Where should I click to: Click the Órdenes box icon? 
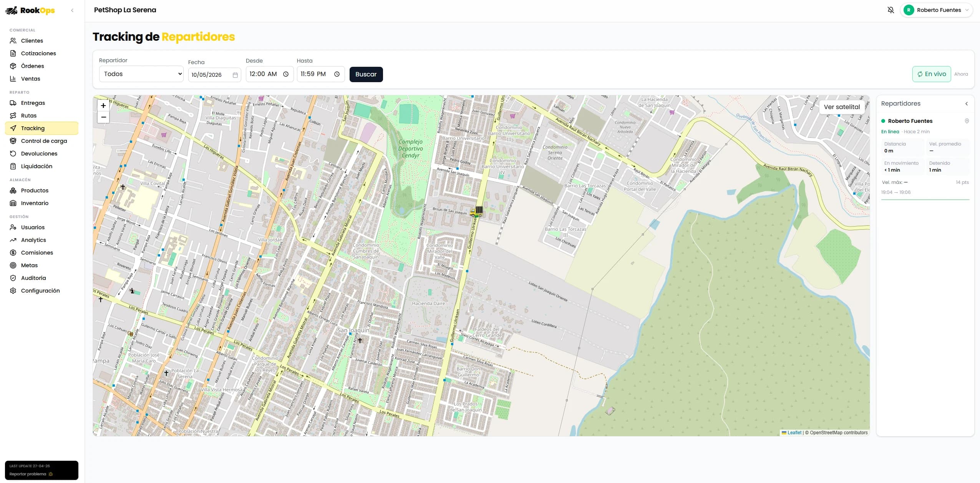point(13,66)
